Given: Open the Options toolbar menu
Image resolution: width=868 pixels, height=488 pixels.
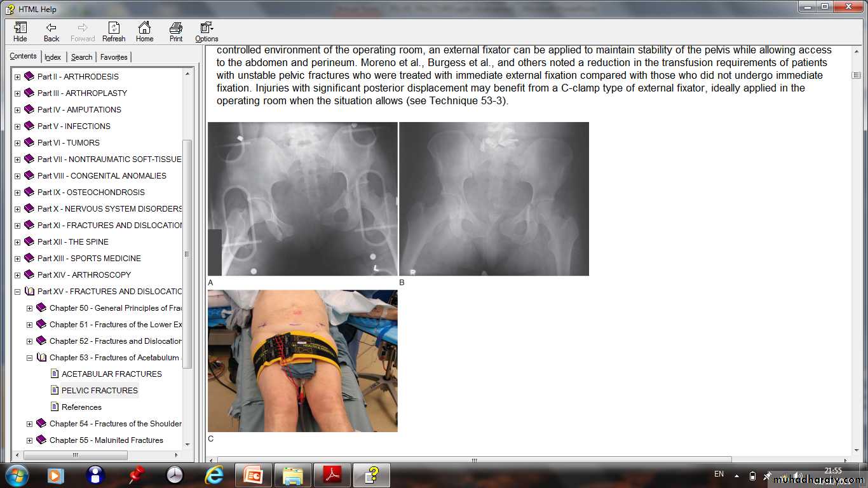Looking at the screenshot, I should (207, 32).
